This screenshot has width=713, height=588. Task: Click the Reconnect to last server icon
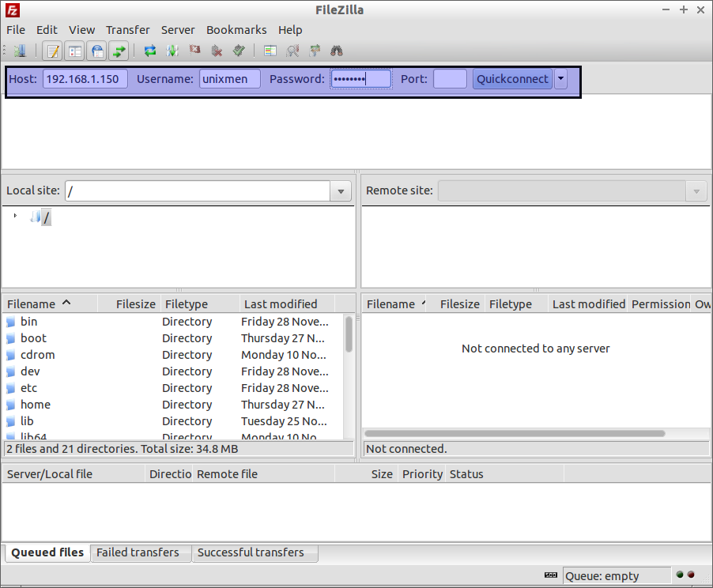(x=240, y=51)
